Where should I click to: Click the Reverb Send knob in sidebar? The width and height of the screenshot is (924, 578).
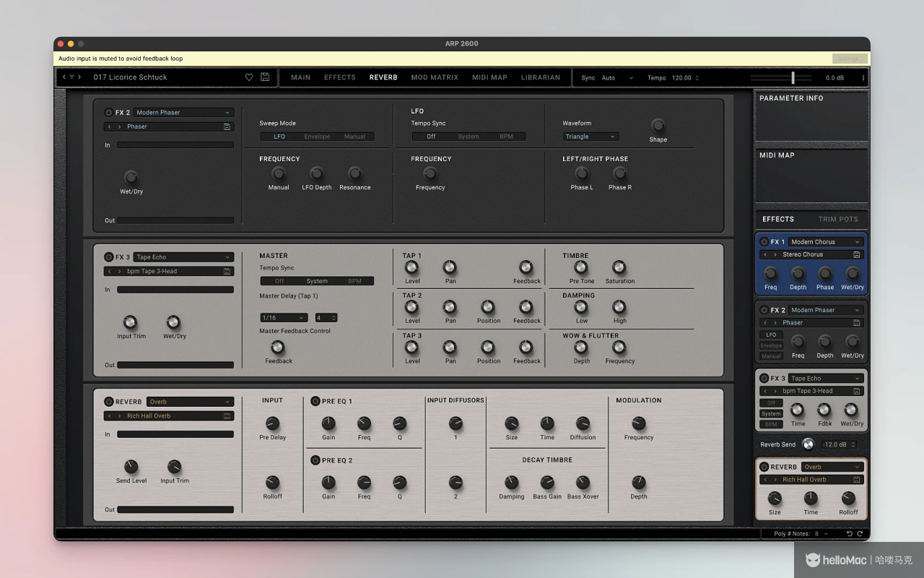tap(808, 444)
